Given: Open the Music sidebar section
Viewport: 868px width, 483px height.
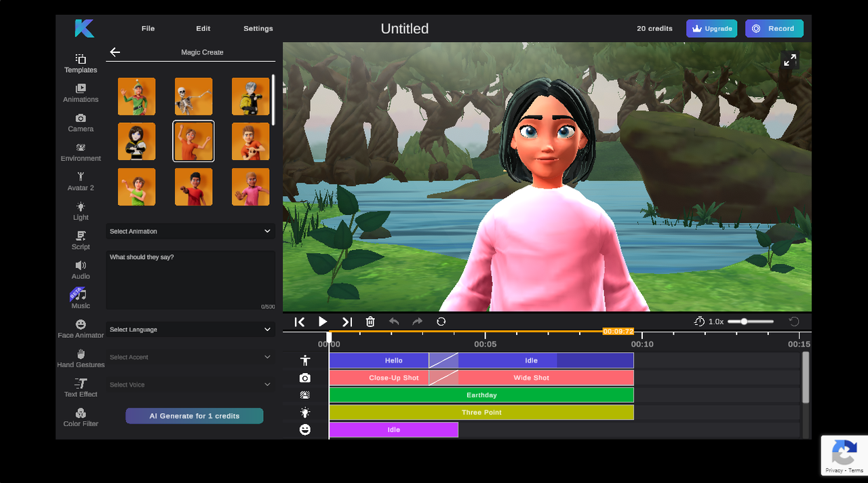Looking at the screenshot, I should [81, 298].
